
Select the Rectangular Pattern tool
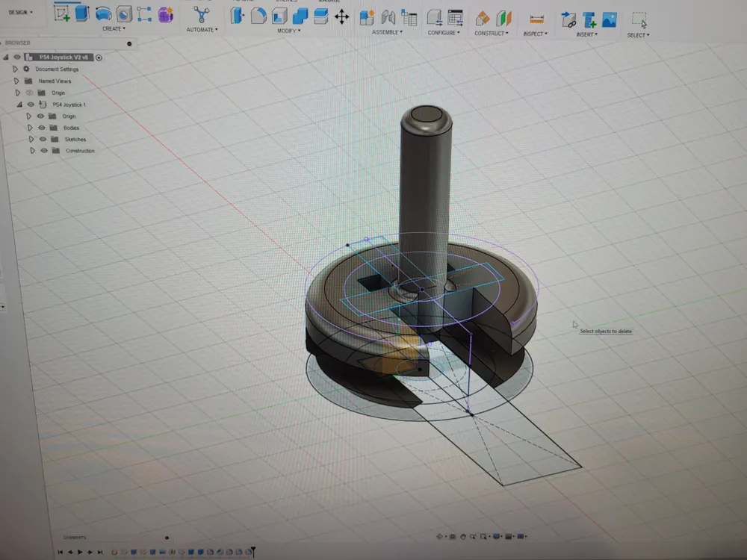pyautogui.click(x=144, y=13)
